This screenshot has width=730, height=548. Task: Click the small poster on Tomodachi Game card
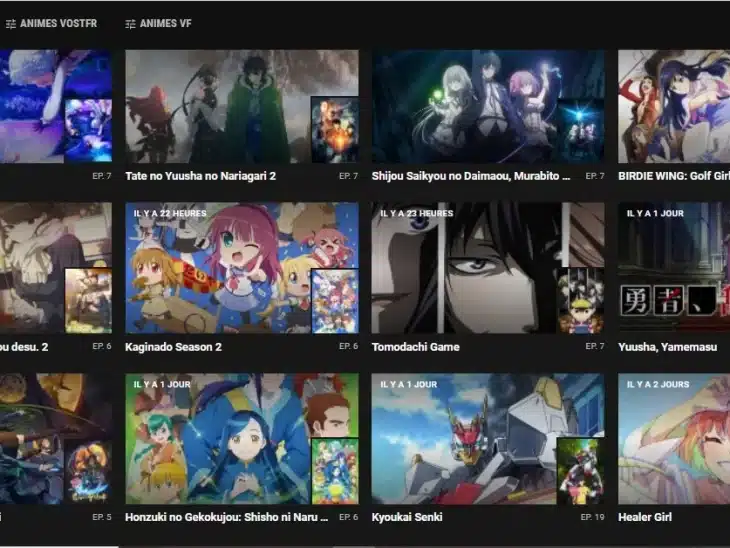coord(581,301)
